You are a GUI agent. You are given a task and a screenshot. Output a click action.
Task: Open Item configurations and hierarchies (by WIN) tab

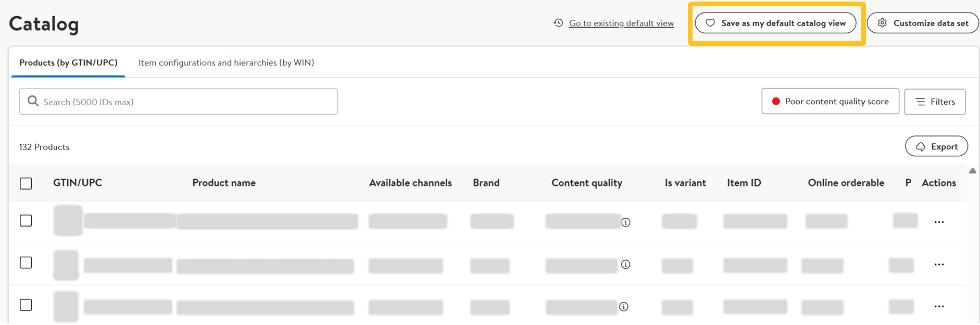click(226, 63)
